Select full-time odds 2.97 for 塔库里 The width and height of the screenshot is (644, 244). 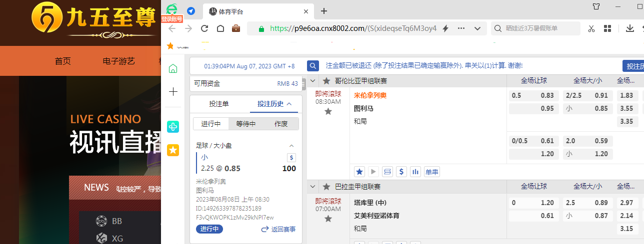[x=627, y=203]
